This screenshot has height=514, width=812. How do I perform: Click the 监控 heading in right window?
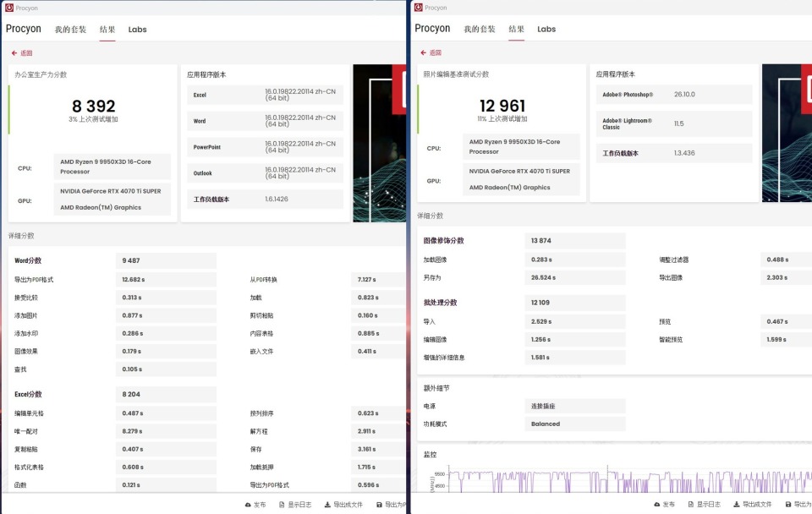[x=431, y=455]
